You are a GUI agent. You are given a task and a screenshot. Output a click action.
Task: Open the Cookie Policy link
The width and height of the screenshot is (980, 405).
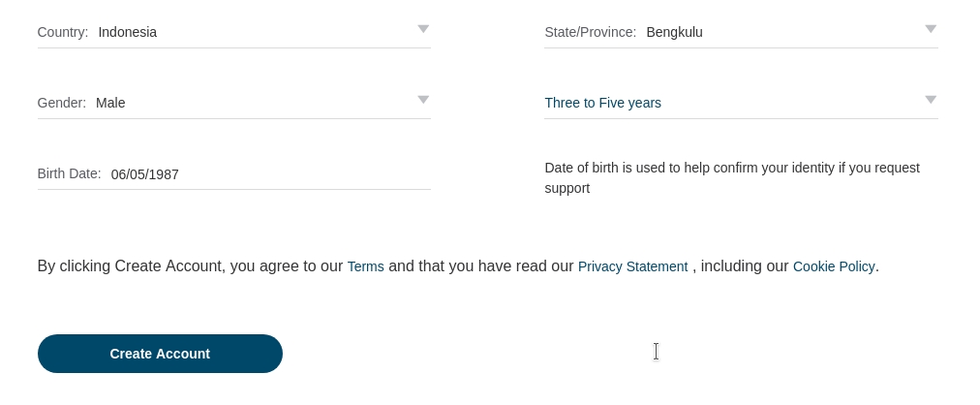pos(834,266)
